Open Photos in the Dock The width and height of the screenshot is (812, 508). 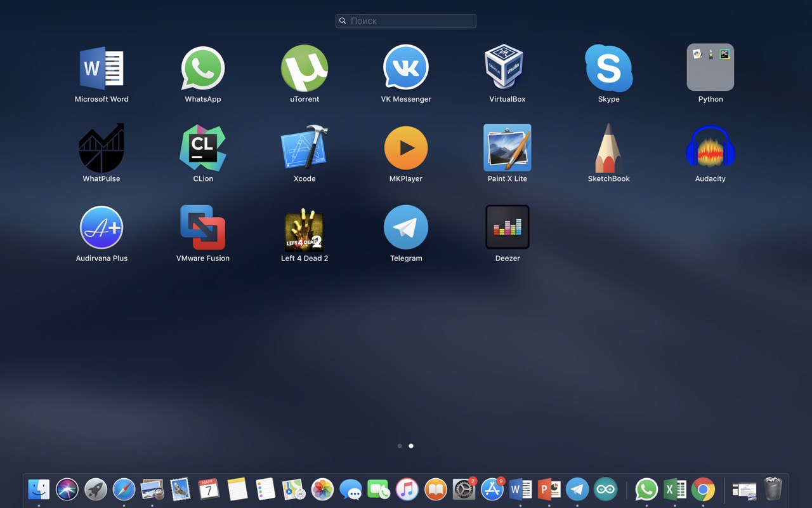322,489
